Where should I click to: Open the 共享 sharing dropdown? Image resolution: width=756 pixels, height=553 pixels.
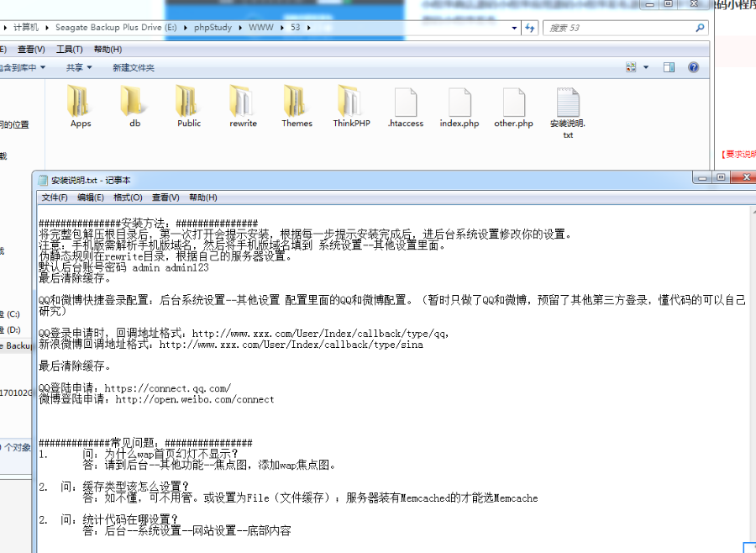[76, 66]
